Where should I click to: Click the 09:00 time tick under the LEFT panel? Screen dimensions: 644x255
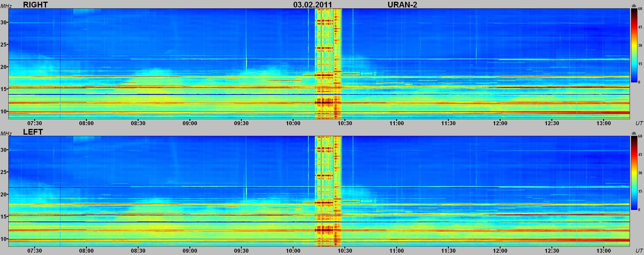point(190,251)
